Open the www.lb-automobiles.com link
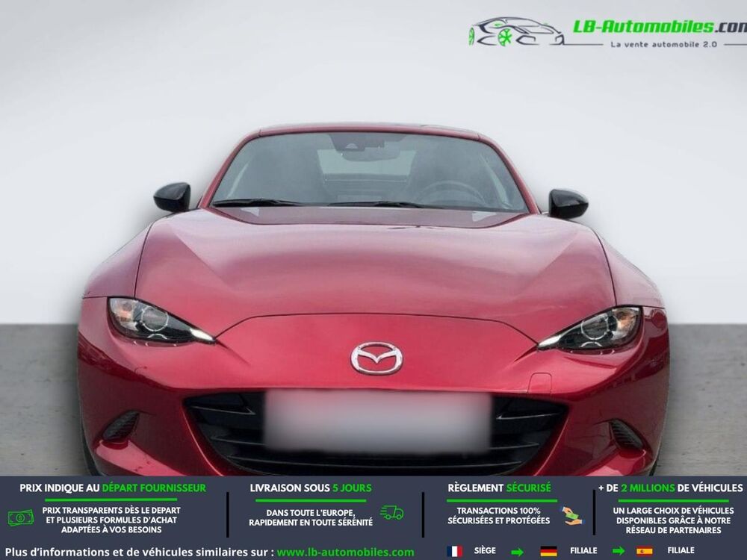The image size is (747, 560). [345, 553]
